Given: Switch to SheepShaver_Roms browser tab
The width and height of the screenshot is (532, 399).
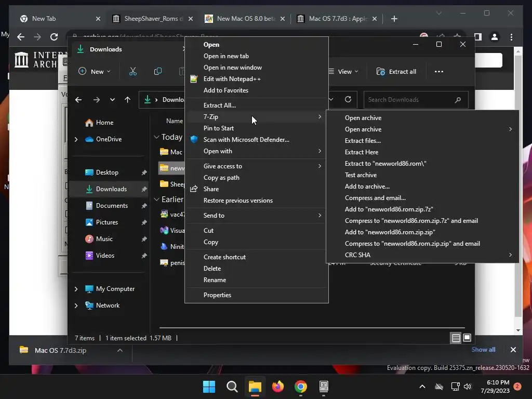Looking at the screenshot, I should (x=152, y=19).
